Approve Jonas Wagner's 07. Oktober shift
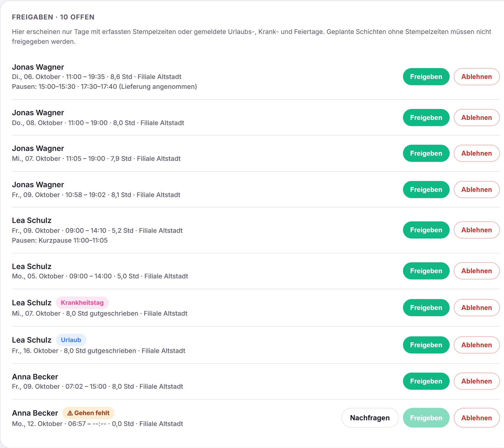The image size is (504, 448). click(426, 153)
